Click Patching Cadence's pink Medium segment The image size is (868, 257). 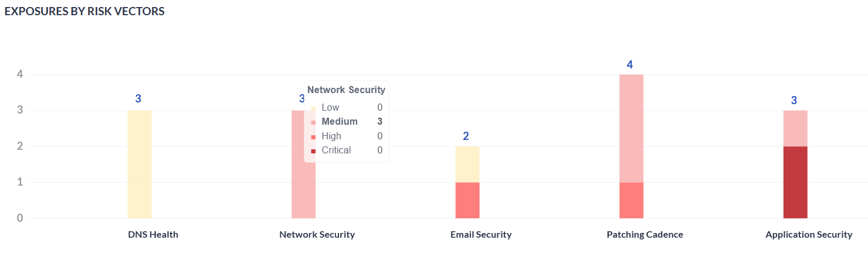[x=631, y=128]
